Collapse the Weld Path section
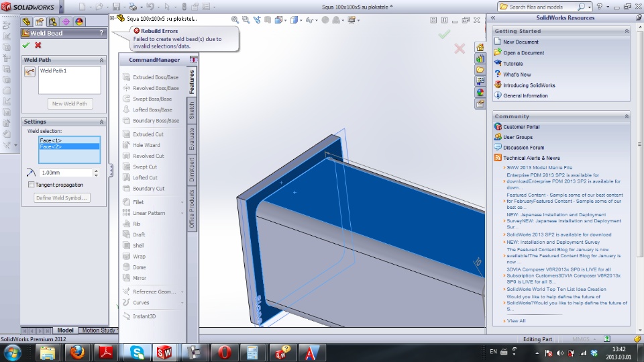This screenshot has width=644, height=362. point(101,60)
